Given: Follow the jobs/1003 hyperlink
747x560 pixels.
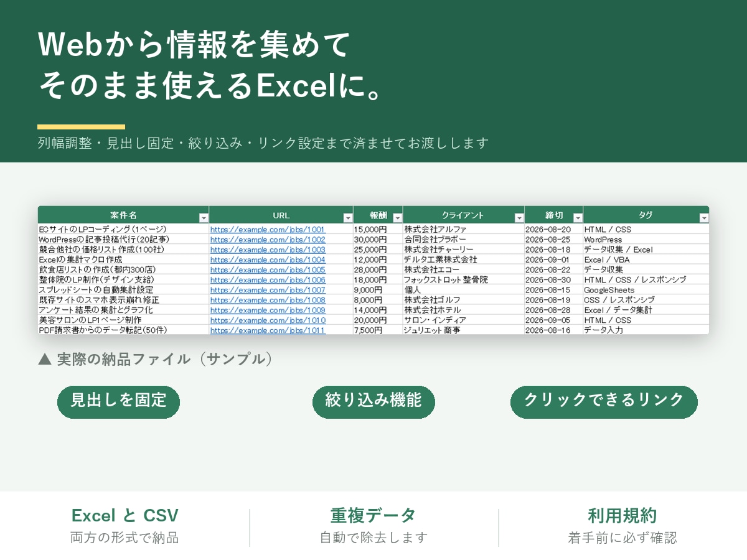Looking at the screenshot, I should [x=268, y=250].
